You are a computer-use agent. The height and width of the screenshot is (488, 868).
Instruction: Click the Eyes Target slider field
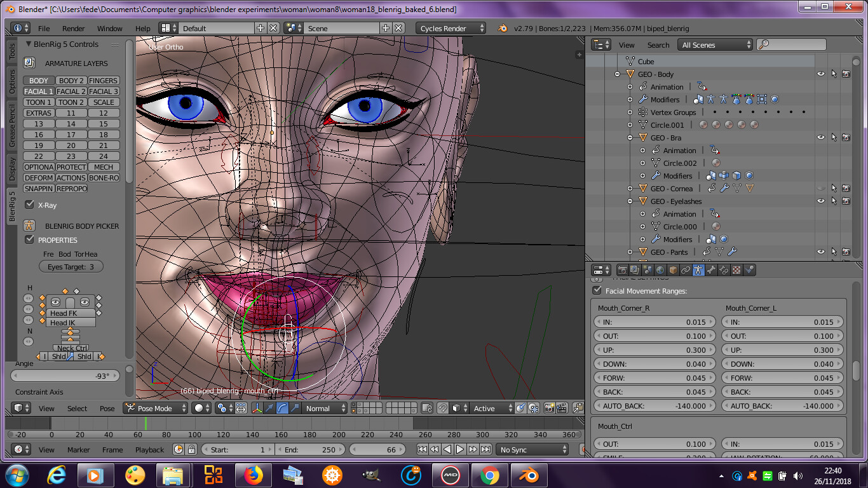pos(71,267)
